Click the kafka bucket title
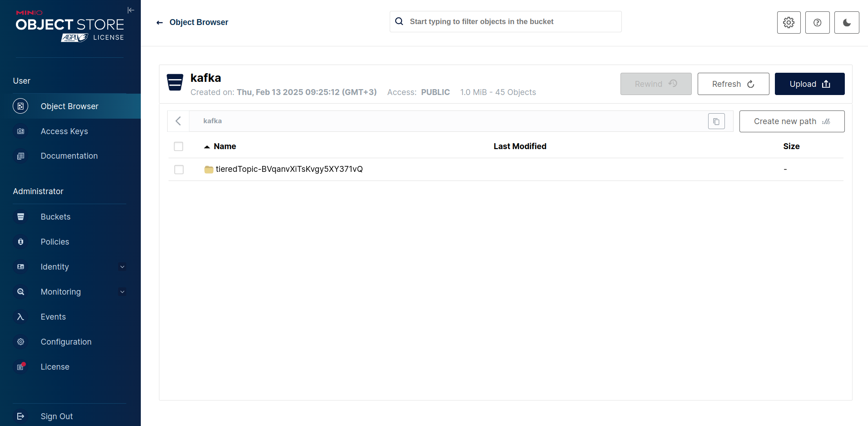Image resolution: width=868 pixels, height=426 pixels. [x=206, y=78]
